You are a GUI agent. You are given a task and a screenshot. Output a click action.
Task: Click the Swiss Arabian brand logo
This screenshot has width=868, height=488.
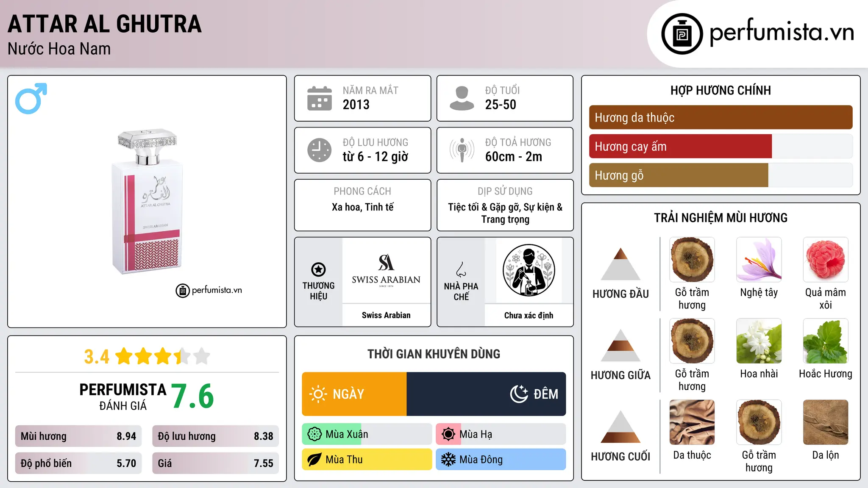pos(386,271)
